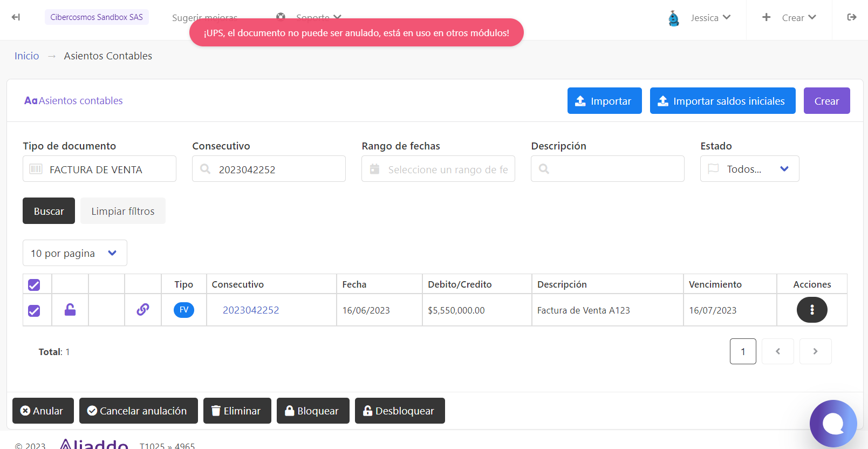868x449 pixels.
Task: Toggle the select-all checkbox in table header
Action: [x=34, y=285]
